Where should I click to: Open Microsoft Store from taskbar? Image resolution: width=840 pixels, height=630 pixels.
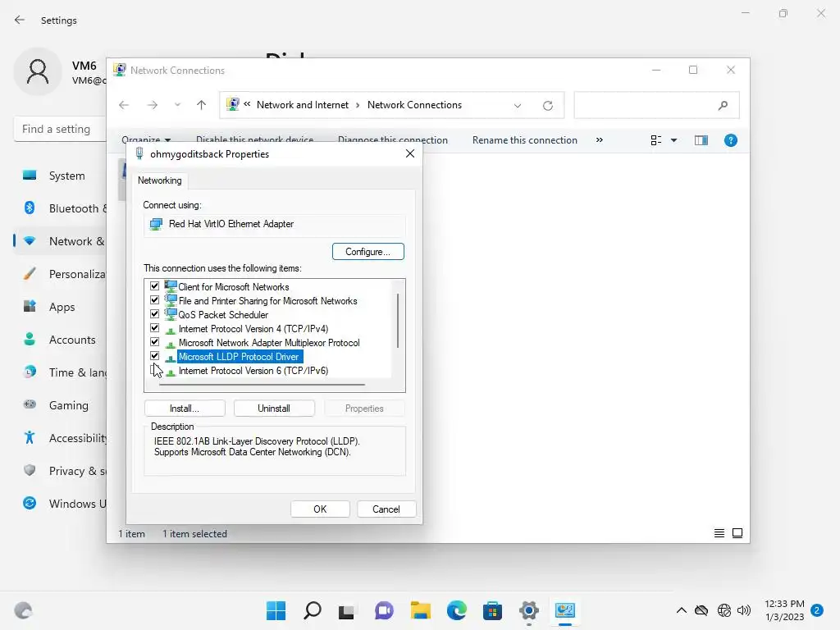(x=492, y=610)
